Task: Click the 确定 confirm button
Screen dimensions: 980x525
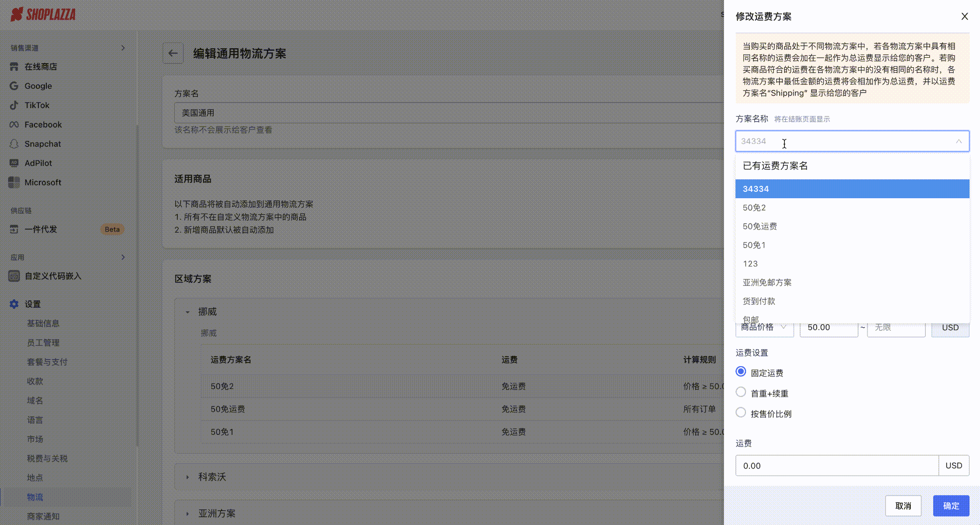Action: [951, 506]
